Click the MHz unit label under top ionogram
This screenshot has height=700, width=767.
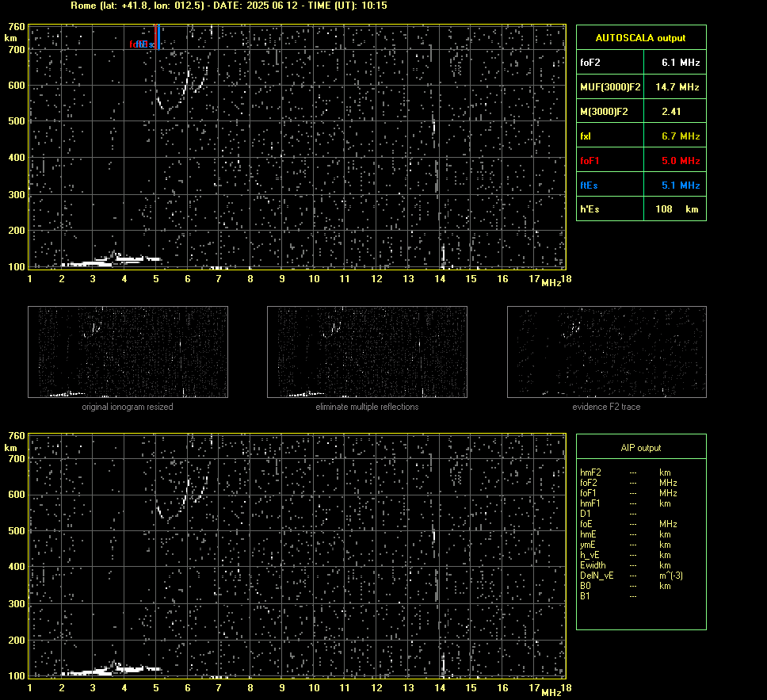click(x=551, y=283)
